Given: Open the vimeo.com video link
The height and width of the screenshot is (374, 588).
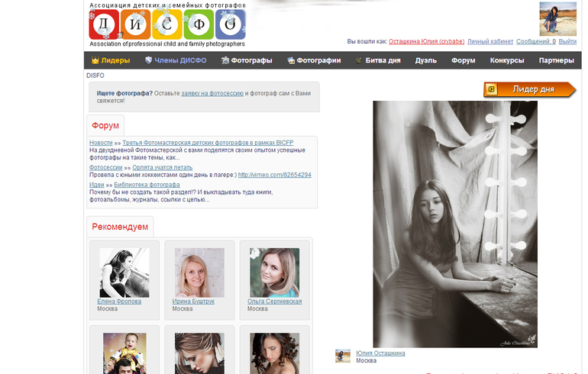Looking at the screenshot, I should pos(274,175).
